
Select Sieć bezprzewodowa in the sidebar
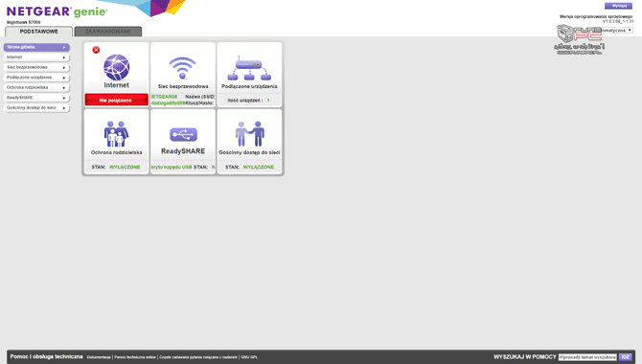(36, 68)
